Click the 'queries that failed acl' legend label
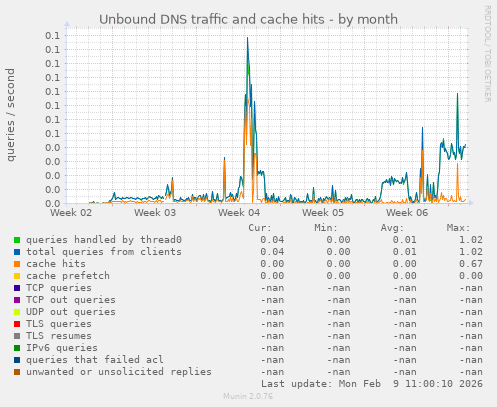Viewport: 497px width, 407px height. click(95, 360)
